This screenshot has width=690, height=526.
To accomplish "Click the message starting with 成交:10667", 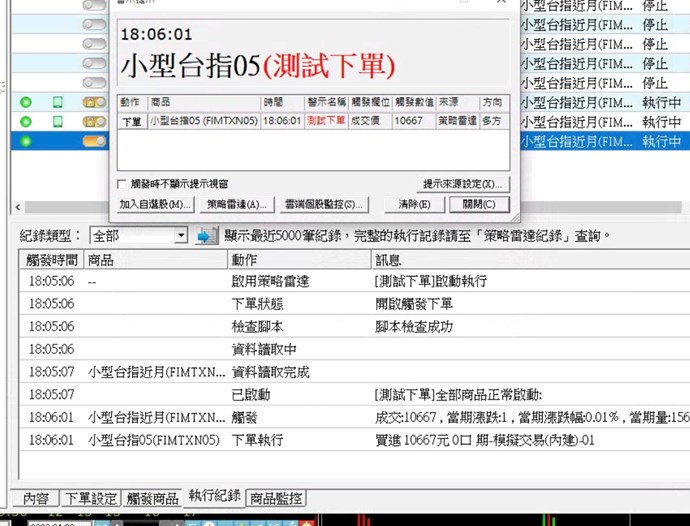I will (532, 417).
